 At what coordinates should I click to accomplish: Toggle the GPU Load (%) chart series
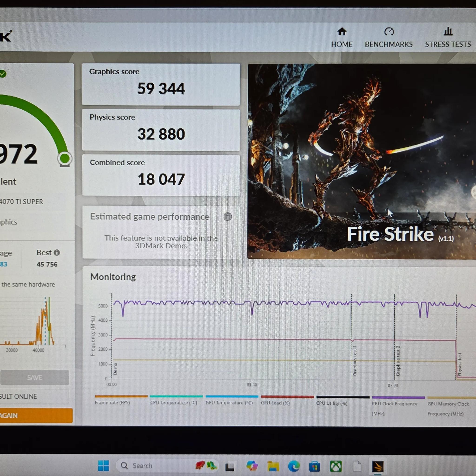(x=287, y=401)
